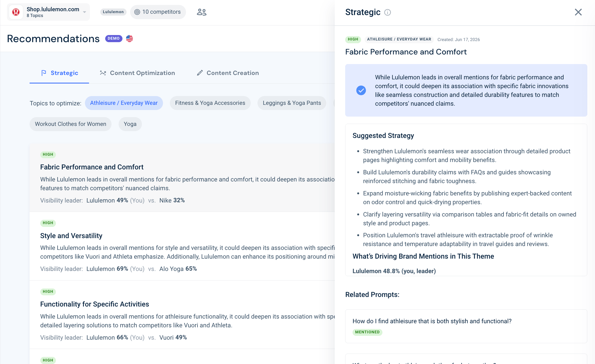Click 'Nike 32%' visibility text
This screenshot has width=595, height=364.
(x=172, y=201)
